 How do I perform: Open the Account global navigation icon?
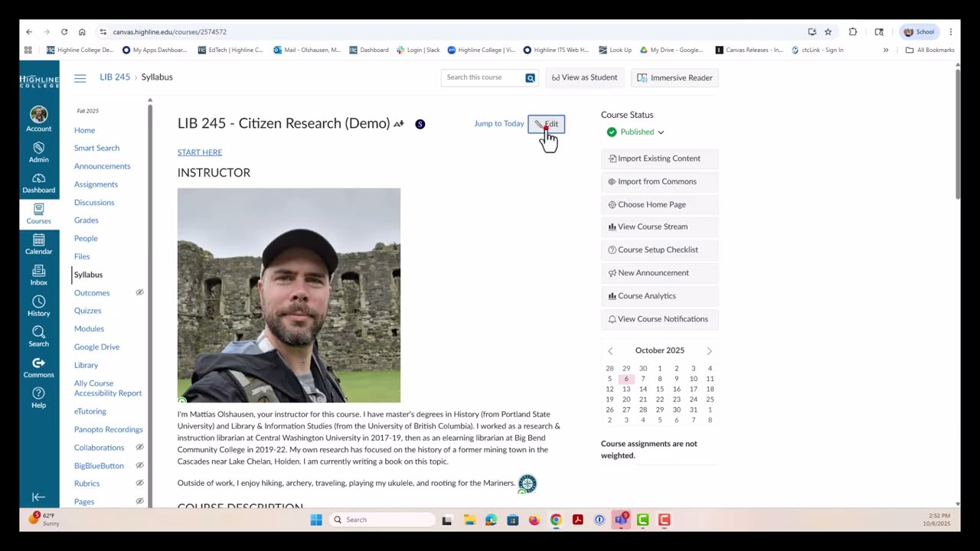[x=39, y=119]
